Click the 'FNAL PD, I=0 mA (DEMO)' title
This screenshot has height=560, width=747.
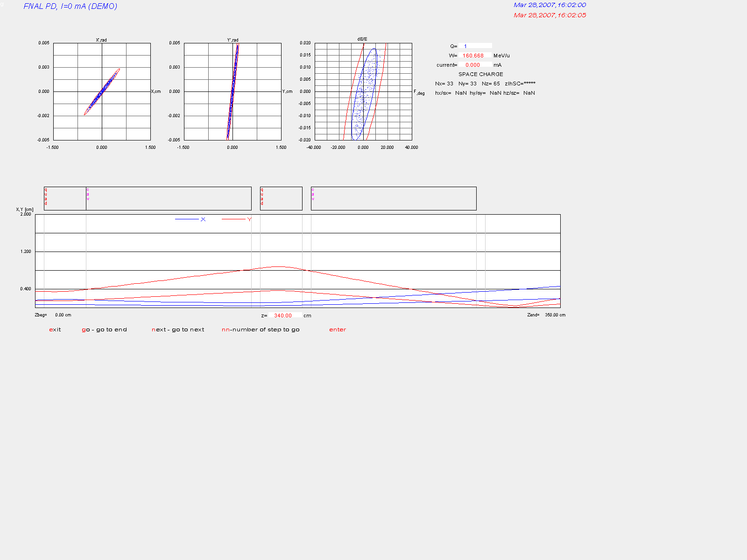[70, 7]
